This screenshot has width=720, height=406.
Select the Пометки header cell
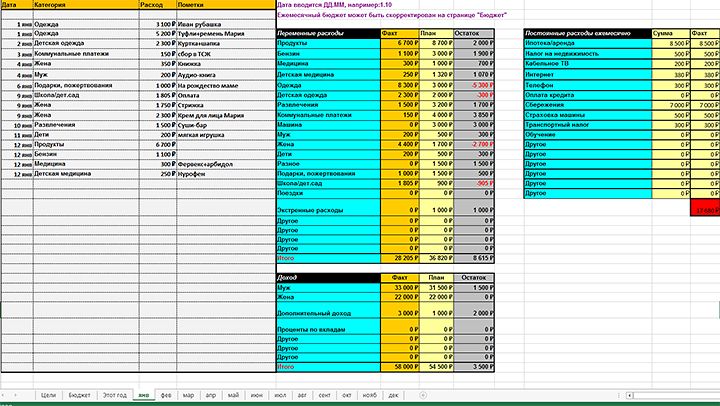point(226,5)
